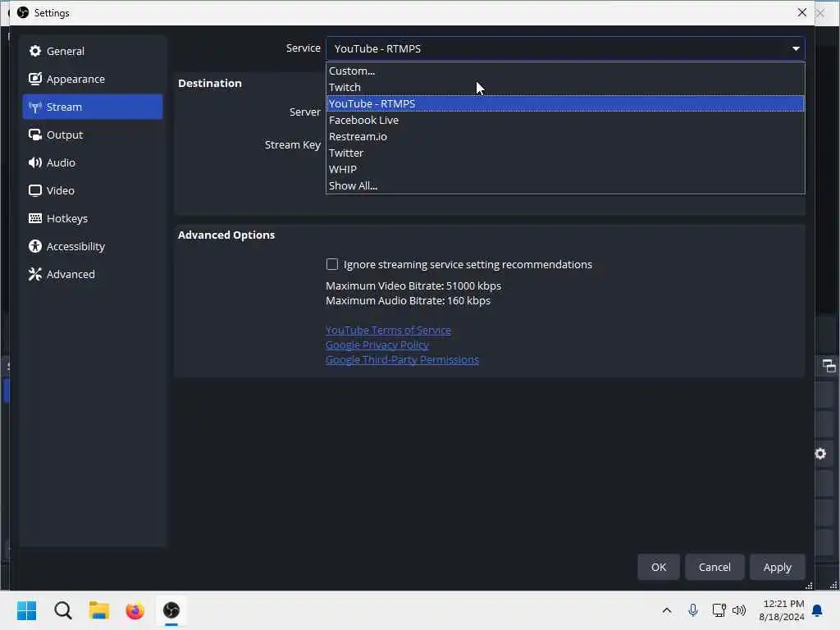Open Google Third-Party Permissions link

click(x=402, y=360)
